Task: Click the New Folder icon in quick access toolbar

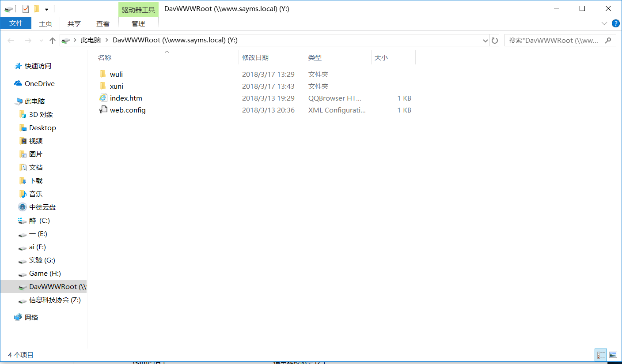Action: coord(37,8)
